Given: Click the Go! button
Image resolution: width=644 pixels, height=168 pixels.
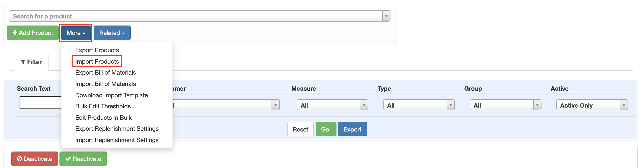Looking at the screenshot, I should click(326, 129).
